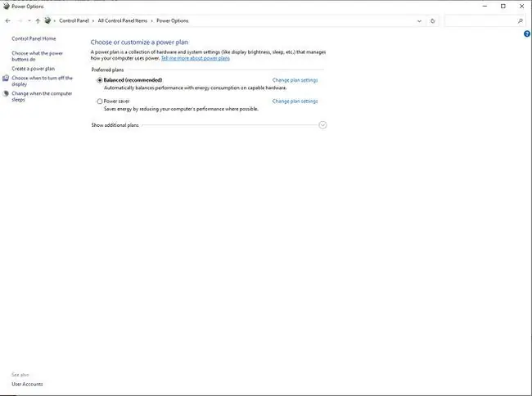
Task: Maximize the Power Options window
Action: click(x=503, y=6)
